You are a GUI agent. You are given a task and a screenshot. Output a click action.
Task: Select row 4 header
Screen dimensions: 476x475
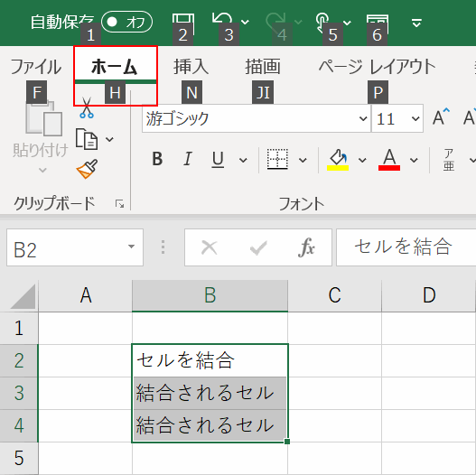[x=19, y=426]
